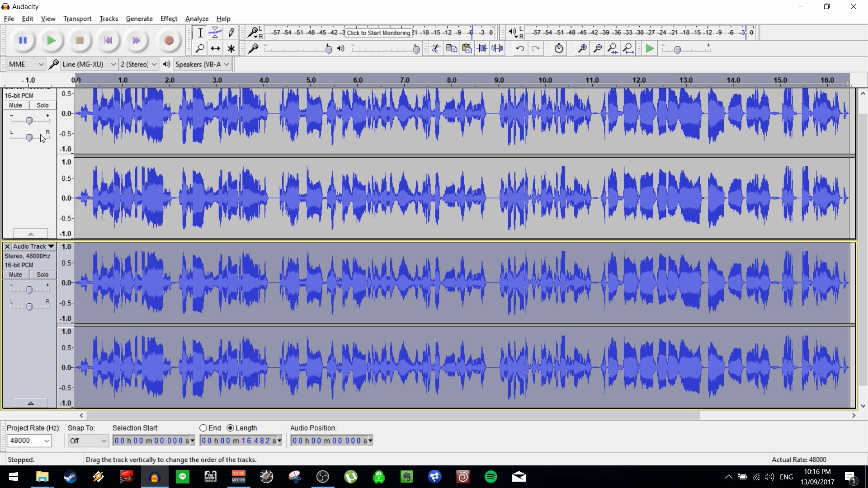Screen dimensions: 868x488
Task: Click the Play-at-Speed green arrow
Action: point(650,48)
